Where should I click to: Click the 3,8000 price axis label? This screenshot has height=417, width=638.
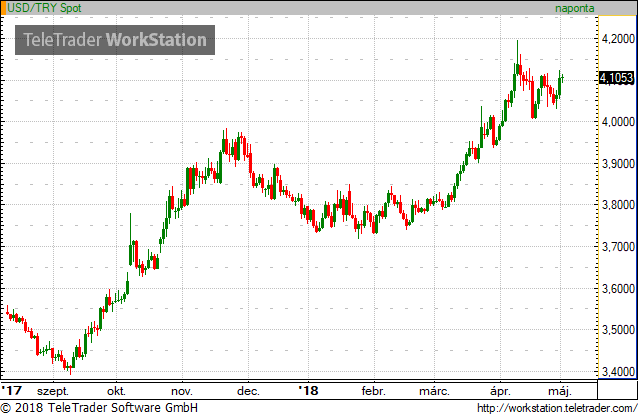pyautogui.click(x=618, y=205)
